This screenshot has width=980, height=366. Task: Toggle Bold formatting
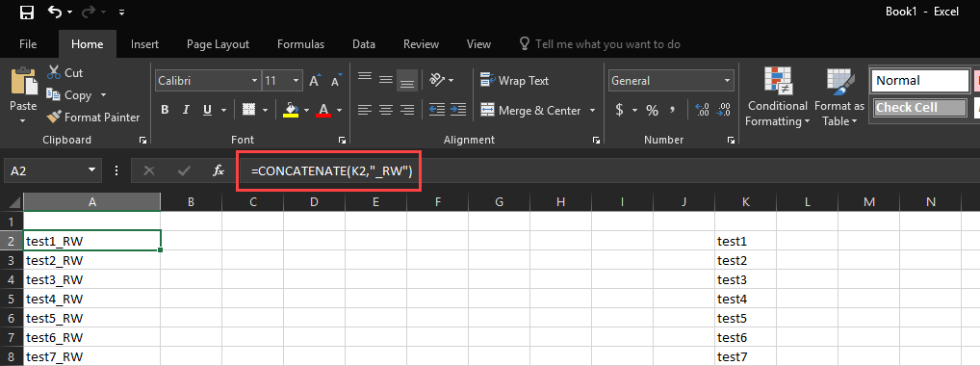(165, 110)
